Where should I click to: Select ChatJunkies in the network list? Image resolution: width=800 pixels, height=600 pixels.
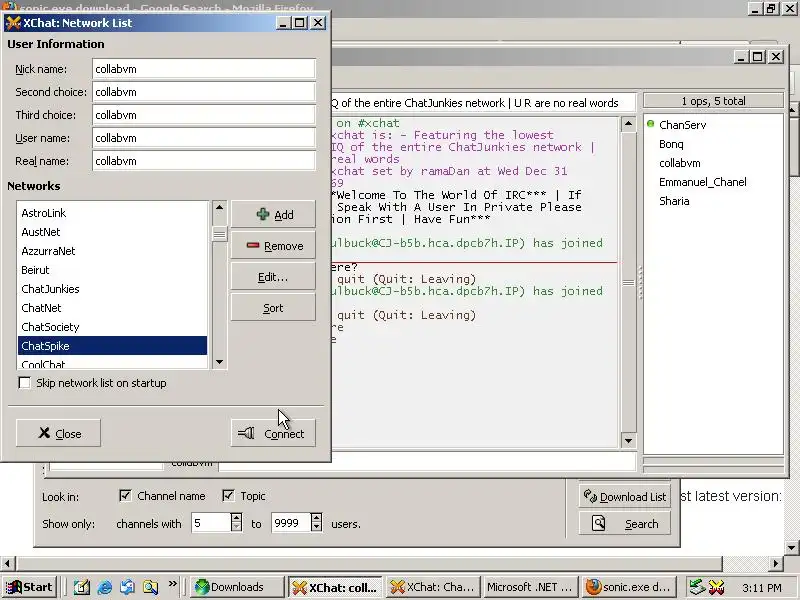pos(112,289)
